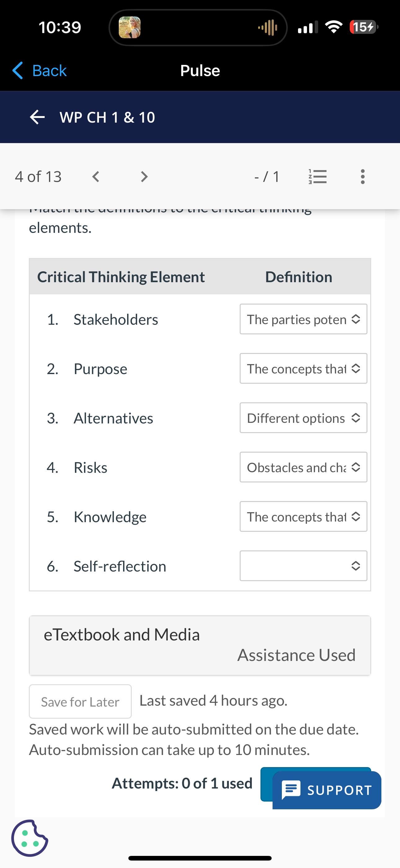Go to the next question
This screenshot has height=868, width=400.
[x=144, y=177]
